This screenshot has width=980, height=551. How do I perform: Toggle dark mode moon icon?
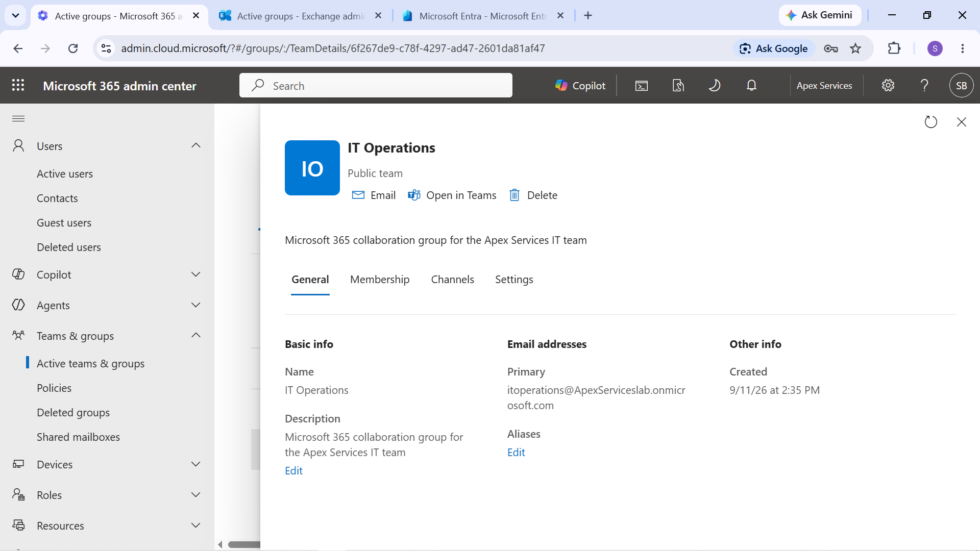point(715,86)
